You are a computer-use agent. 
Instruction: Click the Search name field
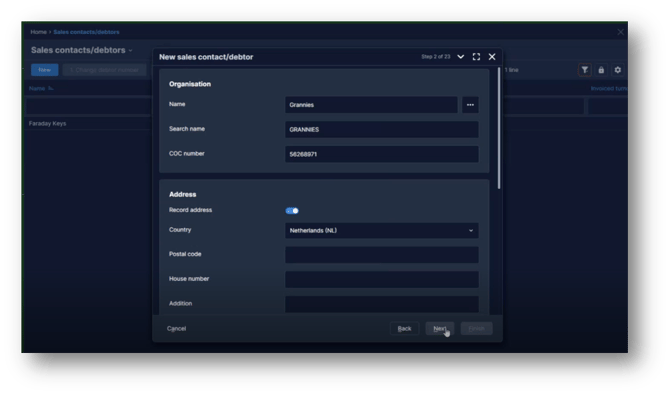[x=382, y=130]
